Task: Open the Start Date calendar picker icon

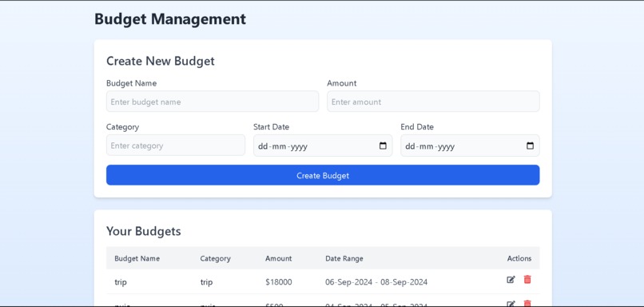Action: tap(383, 146)
